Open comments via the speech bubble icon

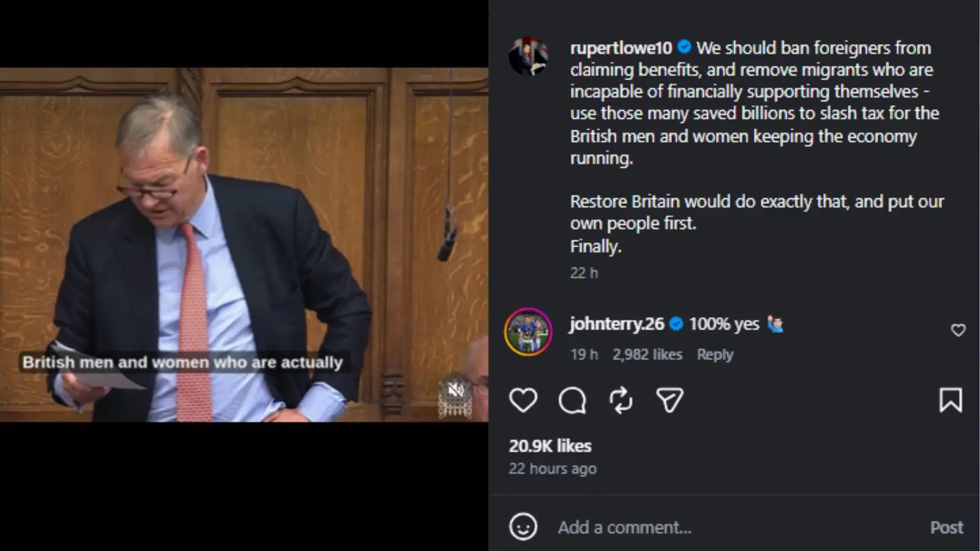pos(572,400)
